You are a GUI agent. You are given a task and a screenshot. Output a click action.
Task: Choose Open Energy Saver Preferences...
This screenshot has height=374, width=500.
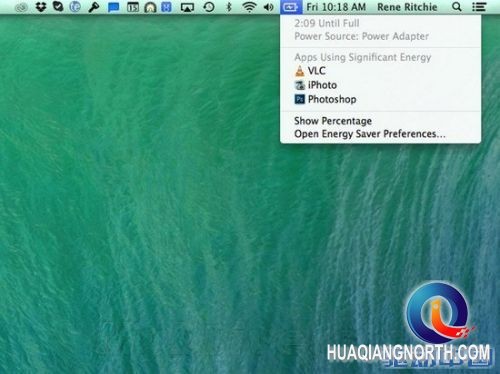(x=380, y=134)
